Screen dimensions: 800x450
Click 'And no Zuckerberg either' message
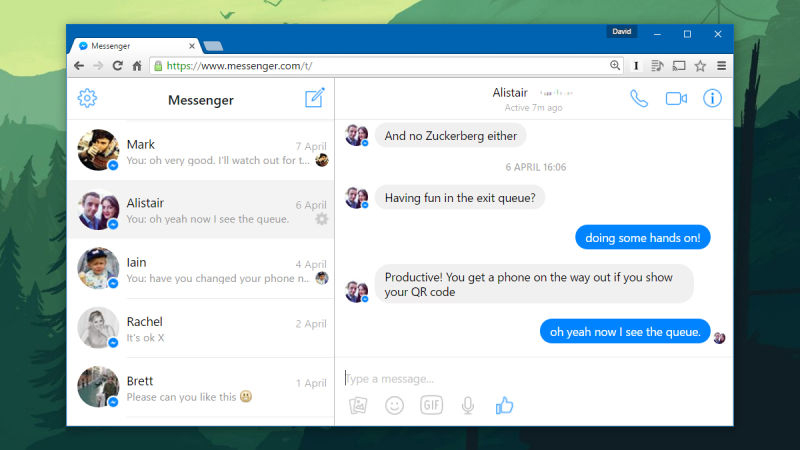pos(451,136)
